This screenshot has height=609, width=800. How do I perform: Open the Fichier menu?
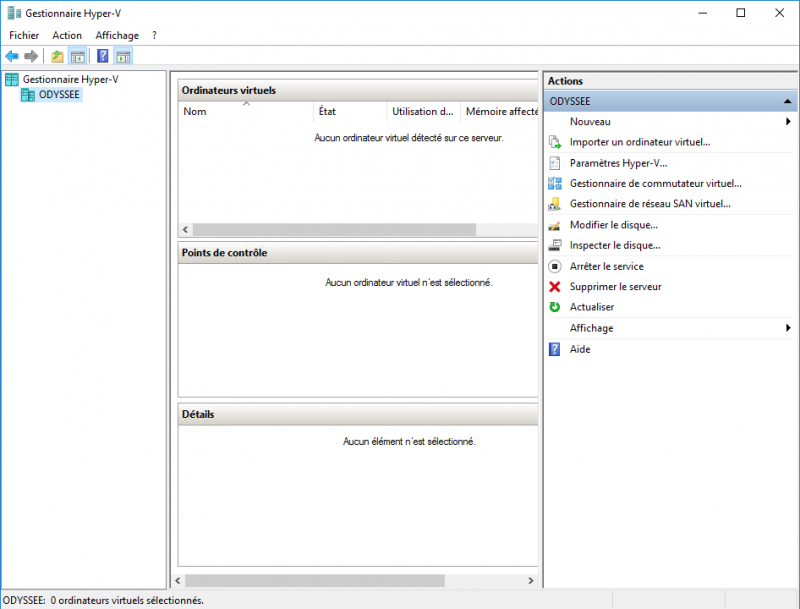[x=23, y=35]
